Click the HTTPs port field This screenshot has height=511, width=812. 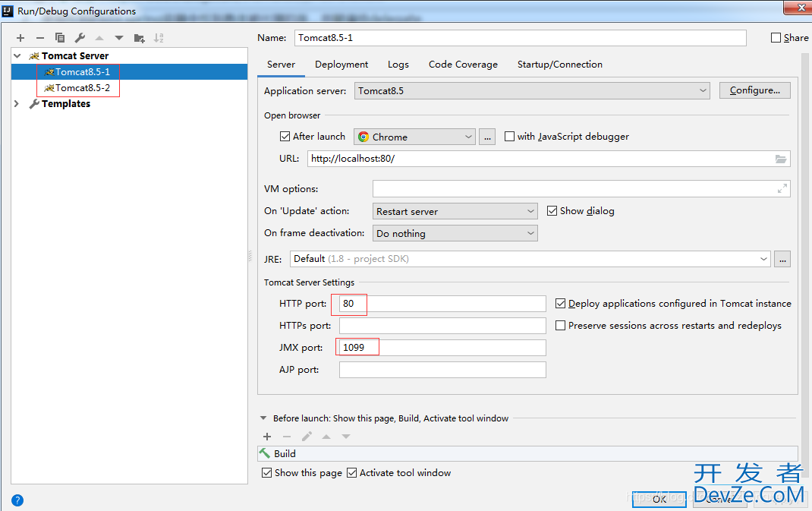pyautogui.click(x=442, y=326)
